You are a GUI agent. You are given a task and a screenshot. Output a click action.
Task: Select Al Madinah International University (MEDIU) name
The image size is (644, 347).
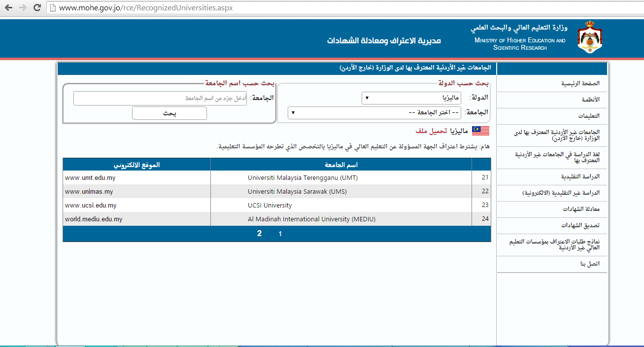pos(311,219)
